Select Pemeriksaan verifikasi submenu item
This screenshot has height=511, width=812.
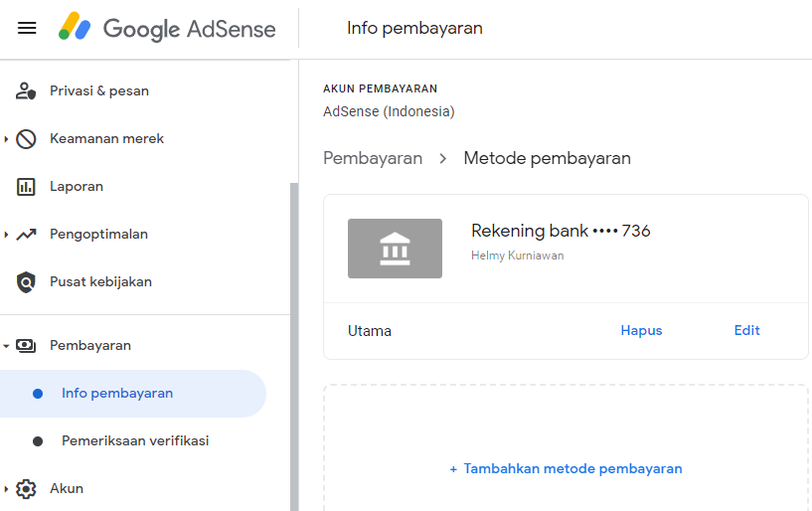tap(133, 441)
